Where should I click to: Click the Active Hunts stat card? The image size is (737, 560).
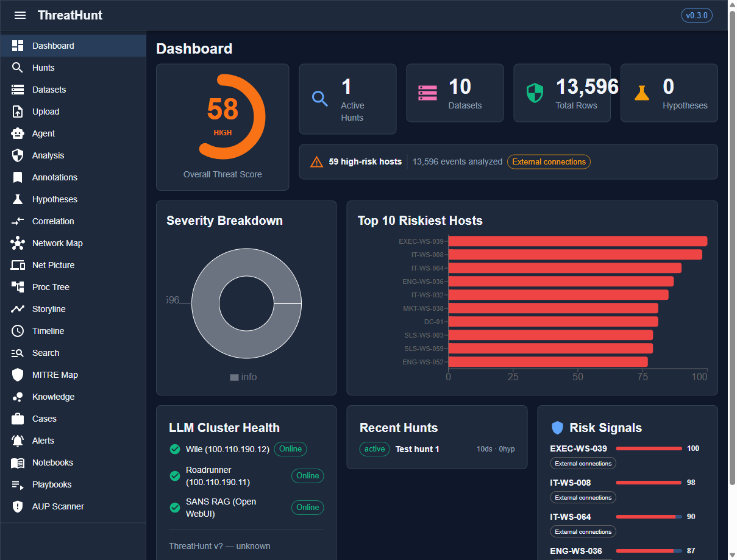[347, 99]
